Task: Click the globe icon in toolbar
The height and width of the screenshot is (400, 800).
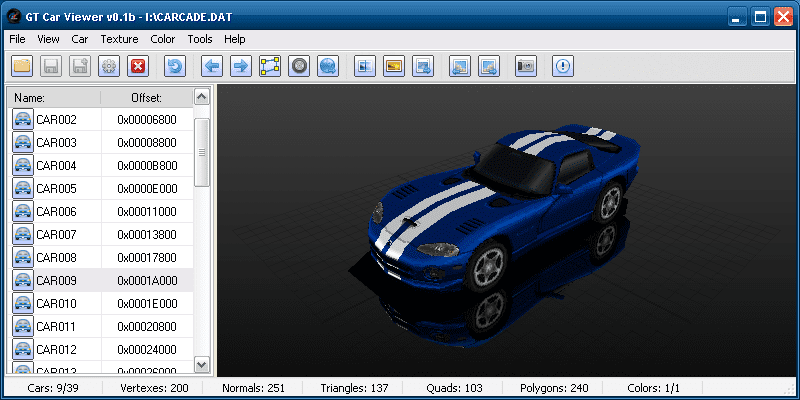Action: pyautogui.click(x=327, y=67)
